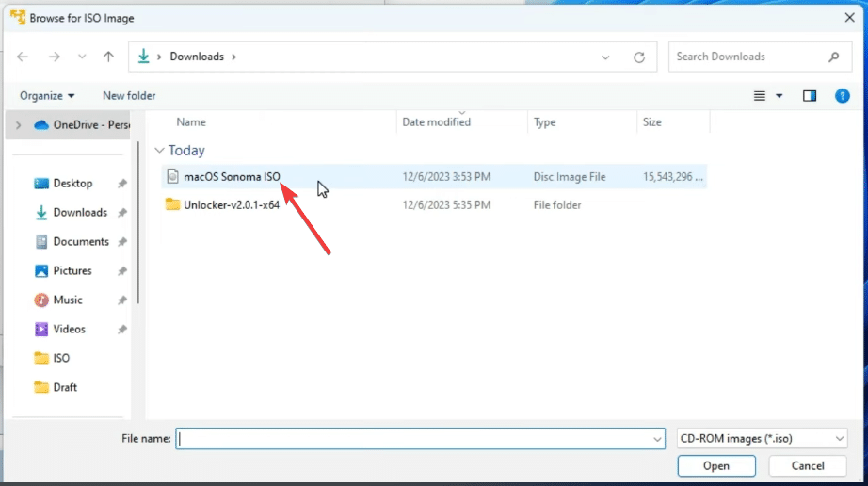Create a New folder
Viewport: 868px width, 486px height.
click(129, 96)
